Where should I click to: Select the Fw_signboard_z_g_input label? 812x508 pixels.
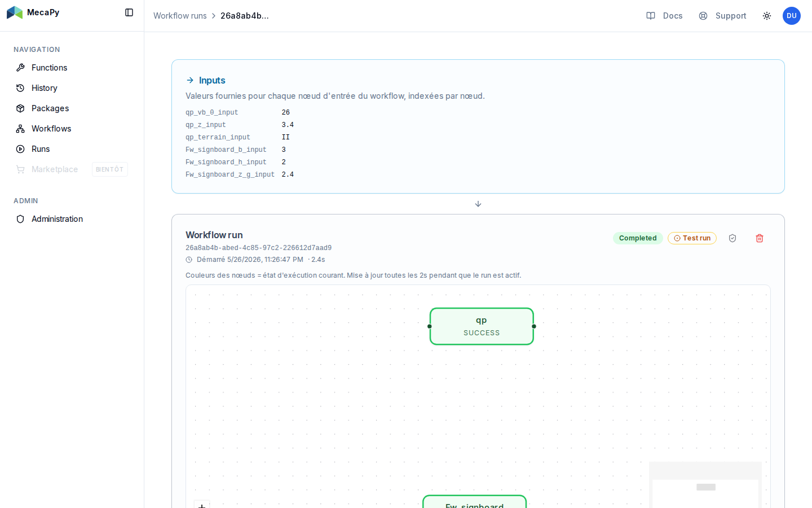230,174
